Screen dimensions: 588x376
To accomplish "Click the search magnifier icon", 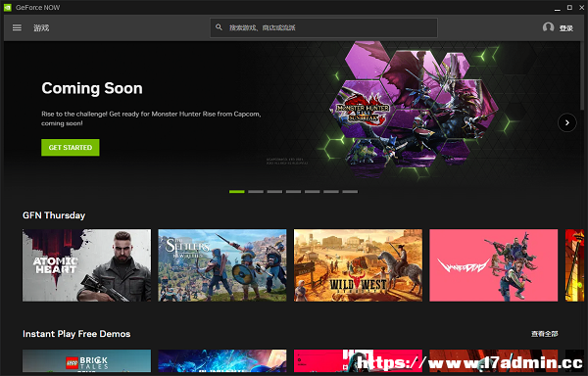I will (x=219, y=27).
